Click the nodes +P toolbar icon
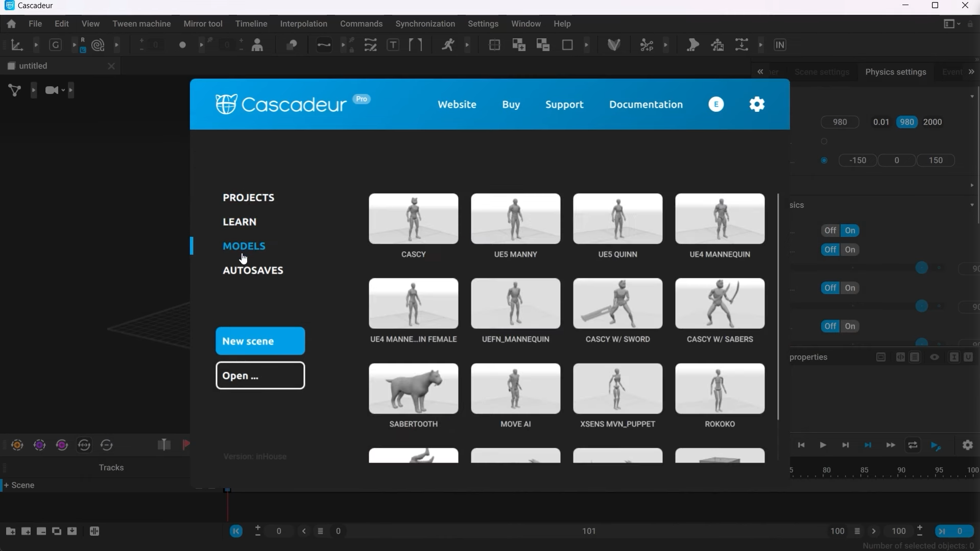Viewport: 980px width, 551px height. pos(647,45)
